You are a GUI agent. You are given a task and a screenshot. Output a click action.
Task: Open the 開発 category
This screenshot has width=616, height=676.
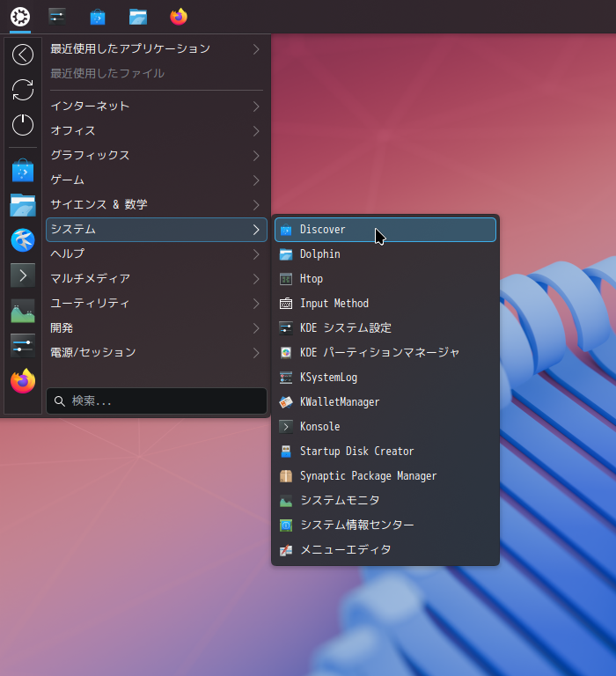[156, 328]
